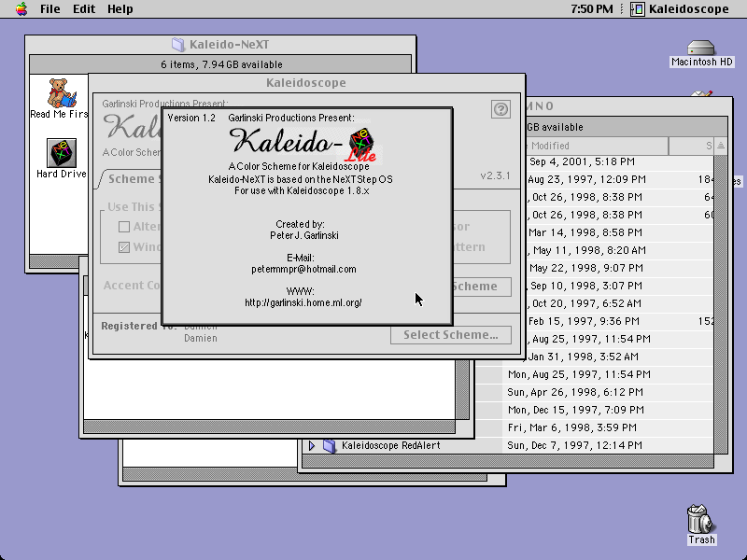747x560 pixels.
Task: Click the Kaleidoscope dialog title bar
Action: [x=307, y=83]
